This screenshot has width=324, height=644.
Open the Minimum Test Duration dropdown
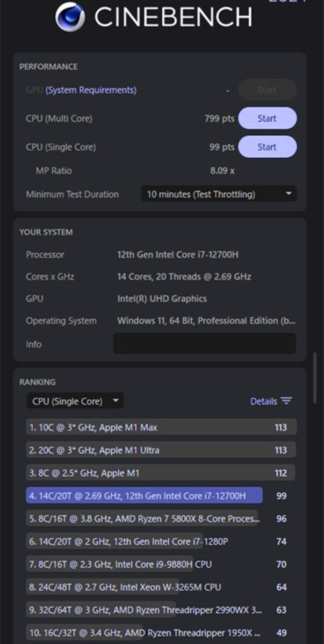point(219,194)
